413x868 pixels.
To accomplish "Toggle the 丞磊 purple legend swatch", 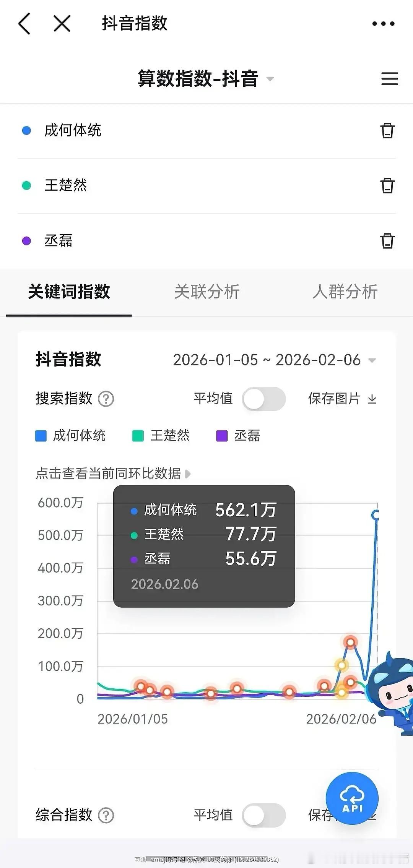I will click(222, 436).
